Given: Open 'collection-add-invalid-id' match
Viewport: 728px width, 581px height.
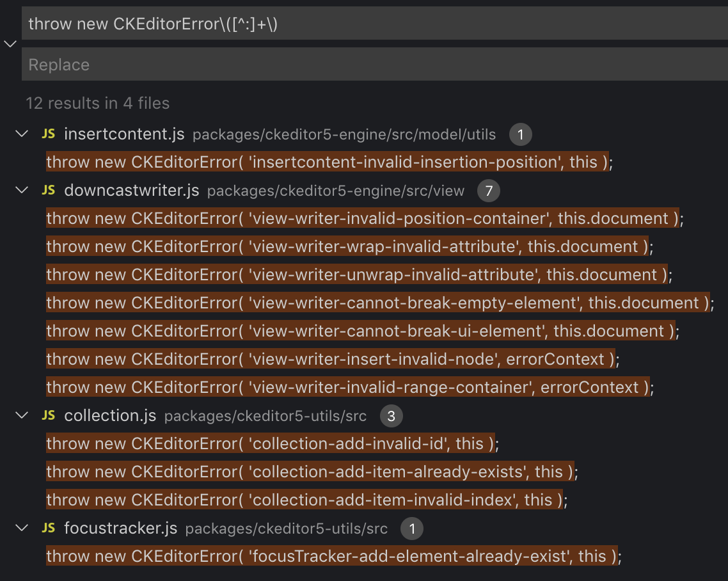Looking at the screenshot, I should pos(273,443).
